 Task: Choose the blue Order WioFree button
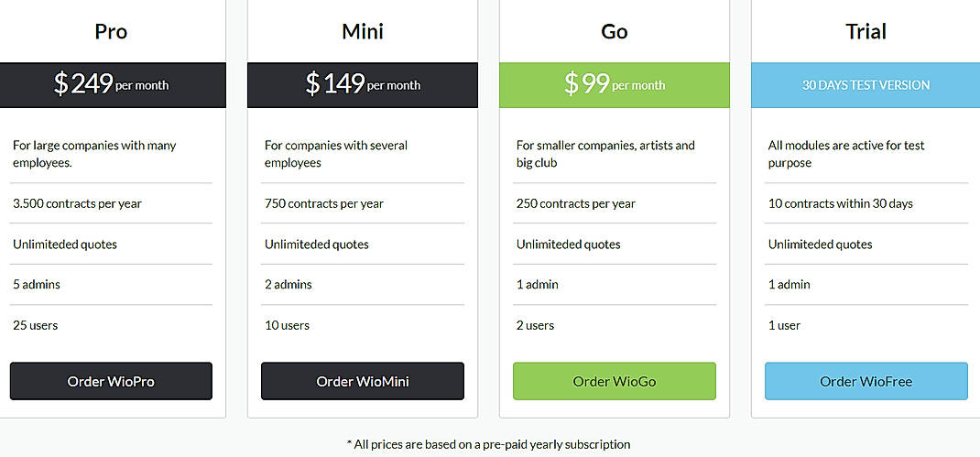[866, 381]
